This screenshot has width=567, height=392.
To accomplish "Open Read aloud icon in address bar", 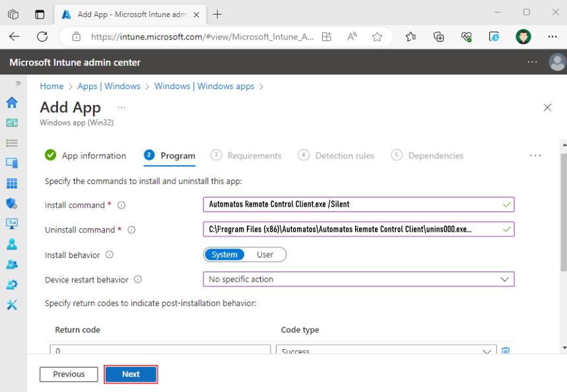I will [x=352, y=36].
